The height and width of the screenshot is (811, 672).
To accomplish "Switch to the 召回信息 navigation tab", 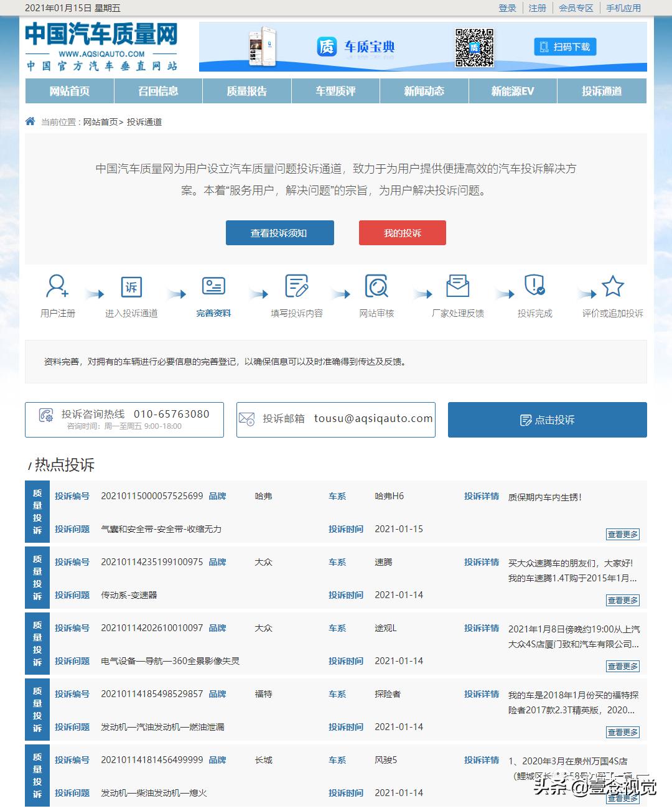I will pyautogui.click(x=157, y=91).
